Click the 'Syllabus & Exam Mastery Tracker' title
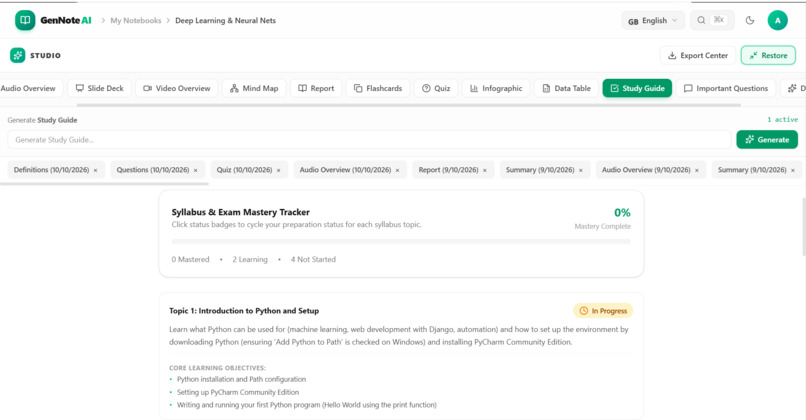This screenshot has height=420, width=806. (241, 212)
